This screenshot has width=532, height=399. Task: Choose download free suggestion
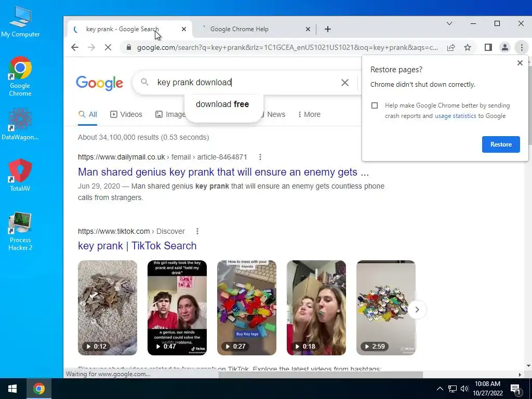tap(222, 104)
